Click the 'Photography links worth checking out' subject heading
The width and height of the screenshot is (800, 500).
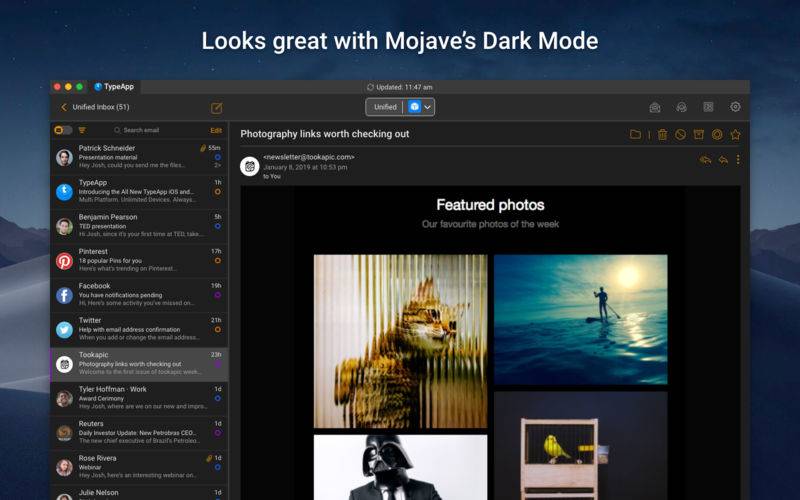(324, 134)
